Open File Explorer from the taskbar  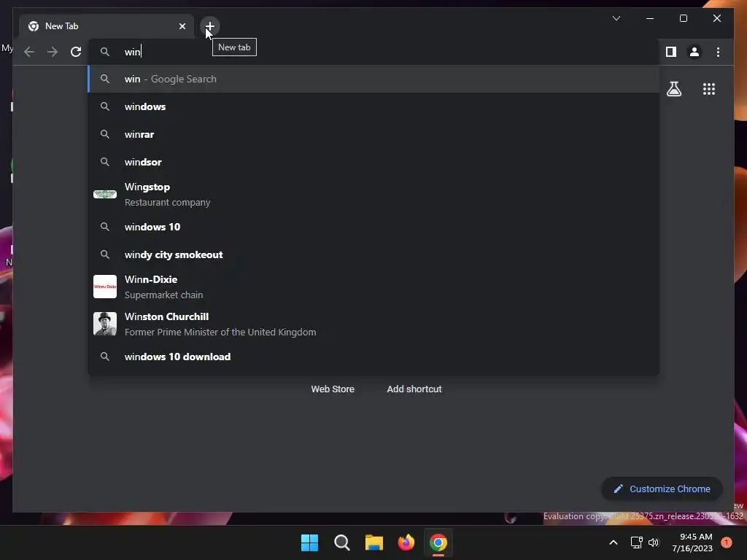tap(374, 542)
